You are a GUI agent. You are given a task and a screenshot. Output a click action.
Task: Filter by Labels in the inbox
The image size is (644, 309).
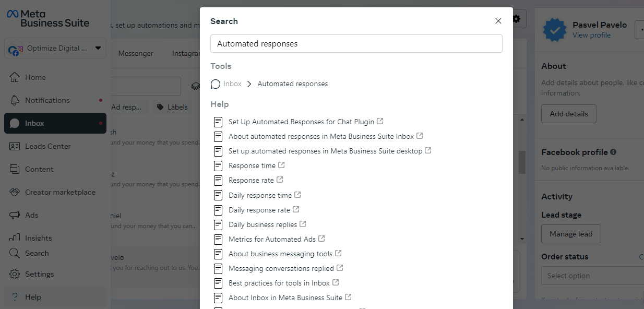172,107
